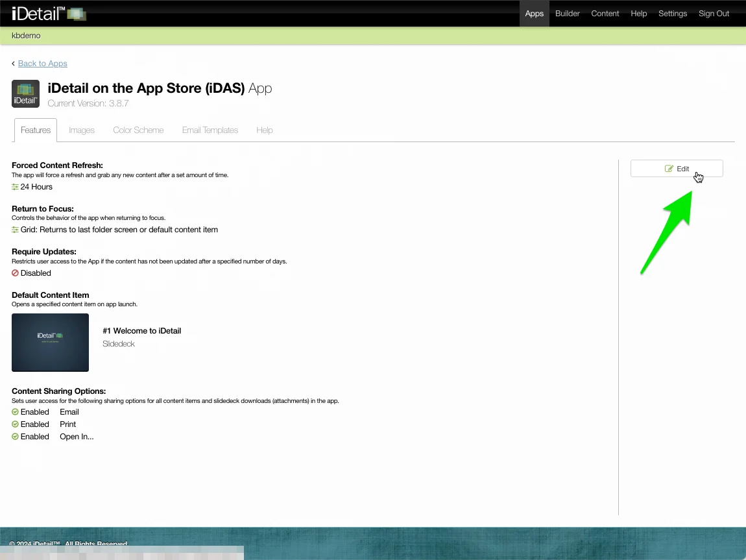
Task: Open the Content menu item
Action: pyautogui.click(x=605, y=14)
